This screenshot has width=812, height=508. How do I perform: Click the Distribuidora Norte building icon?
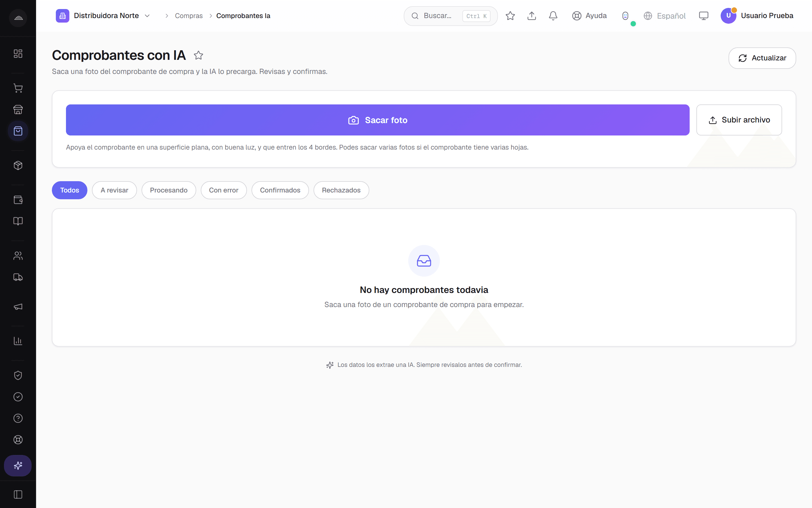pos(62,16)
